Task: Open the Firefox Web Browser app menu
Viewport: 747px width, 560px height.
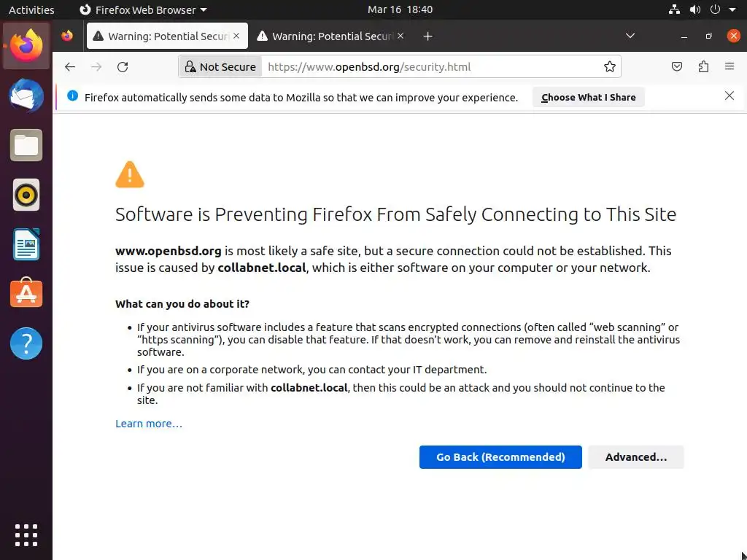Action: pyautogui.click(x=143, y=10)
